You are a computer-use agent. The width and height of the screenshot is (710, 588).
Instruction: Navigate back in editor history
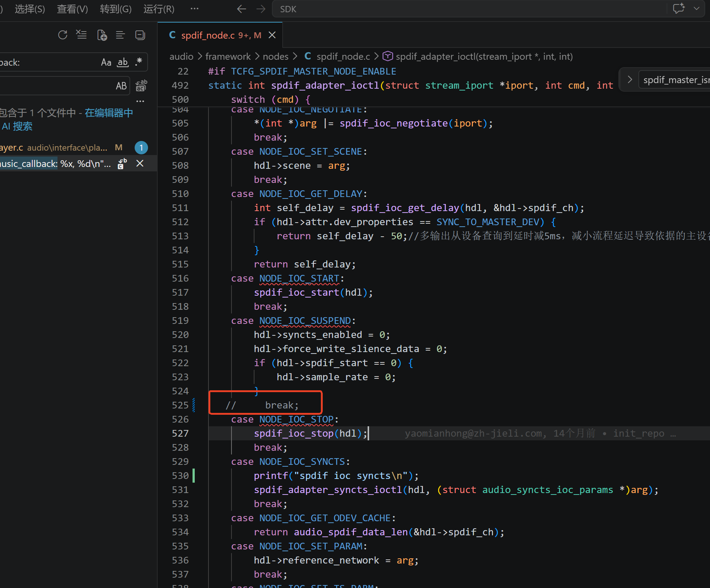[x=241, y=9]
